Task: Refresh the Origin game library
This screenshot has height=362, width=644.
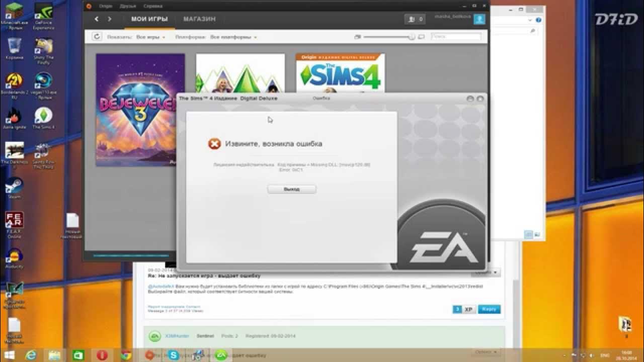Action: click(97, 37)
